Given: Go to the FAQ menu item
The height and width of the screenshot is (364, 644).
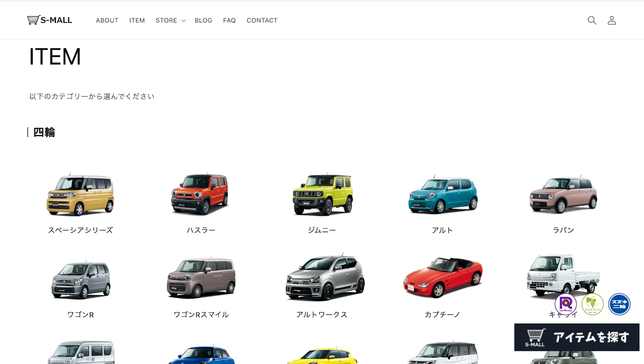Looking at the screenshot, I should tap(229, 21).
